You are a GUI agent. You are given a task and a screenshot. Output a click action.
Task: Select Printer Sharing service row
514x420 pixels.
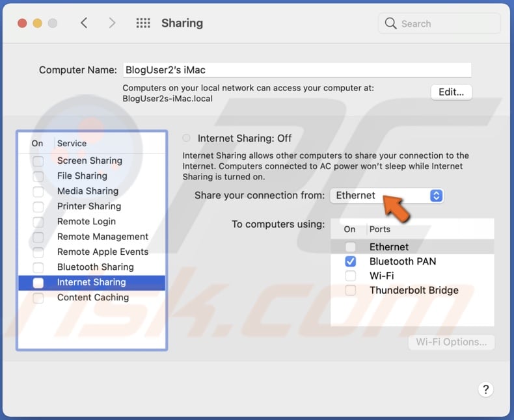pos(92,206)
